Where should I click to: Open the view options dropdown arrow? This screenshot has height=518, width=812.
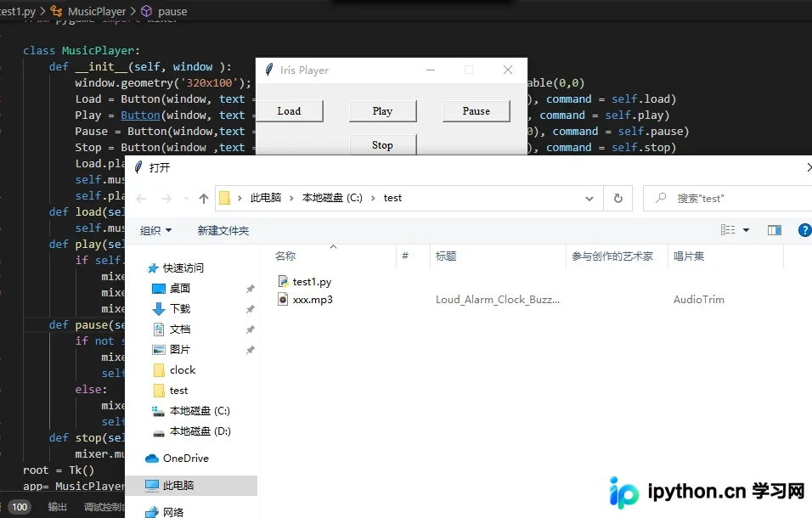(x=747, y=230)
